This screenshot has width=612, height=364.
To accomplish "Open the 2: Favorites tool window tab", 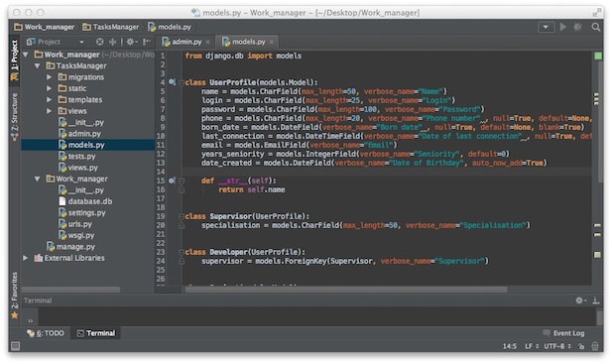I will (15, 296).
